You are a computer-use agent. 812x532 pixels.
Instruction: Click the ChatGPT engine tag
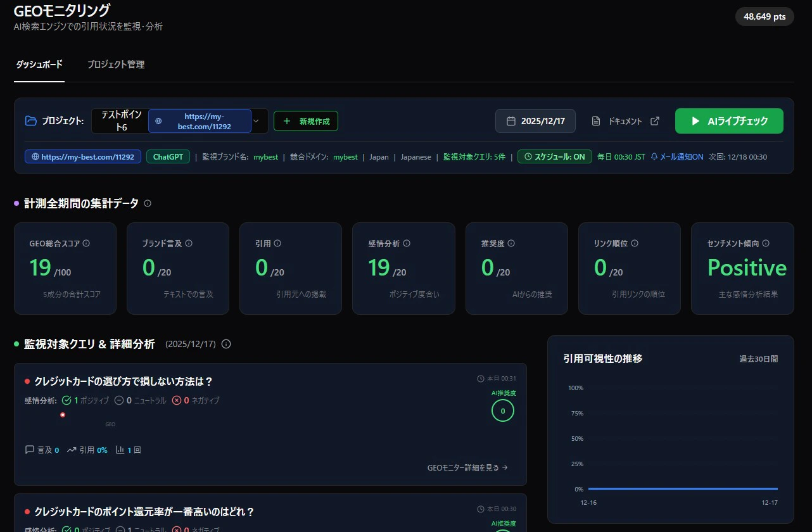(168, 156)
